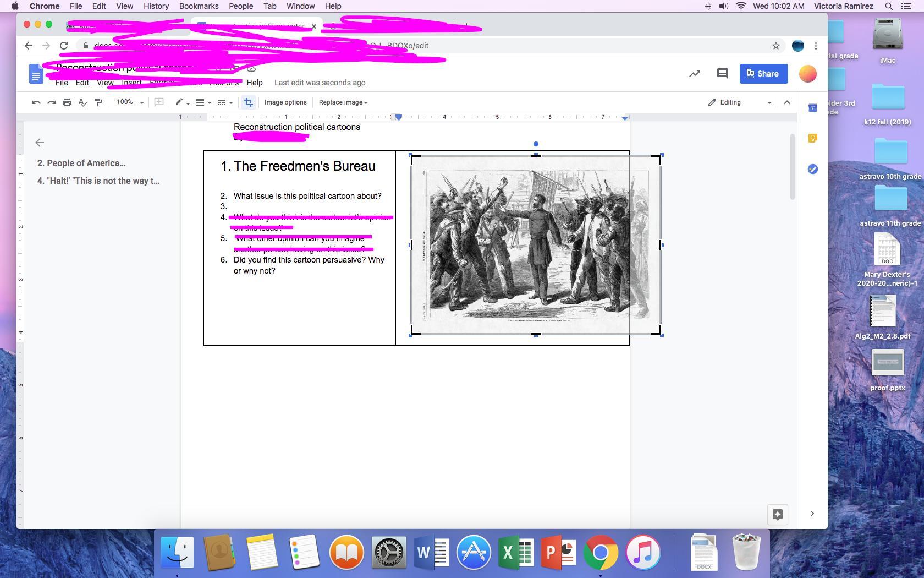The width and height of the screenshot is (924, 578).
Task: Select proof.pptx file on the desktop
Action: coord(888,370)
